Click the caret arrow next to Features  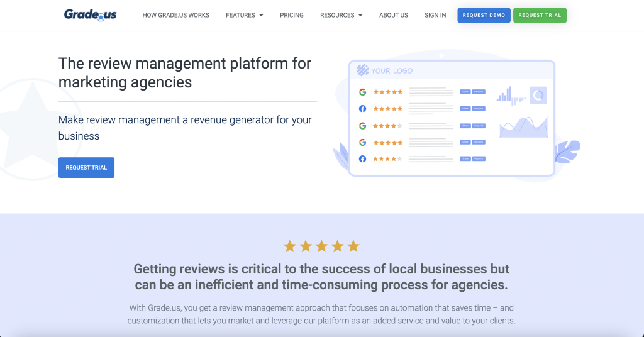261,15
